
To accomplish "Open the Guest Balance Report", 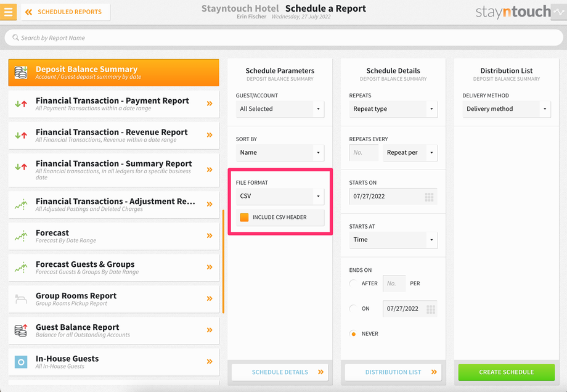I will 113,330.
